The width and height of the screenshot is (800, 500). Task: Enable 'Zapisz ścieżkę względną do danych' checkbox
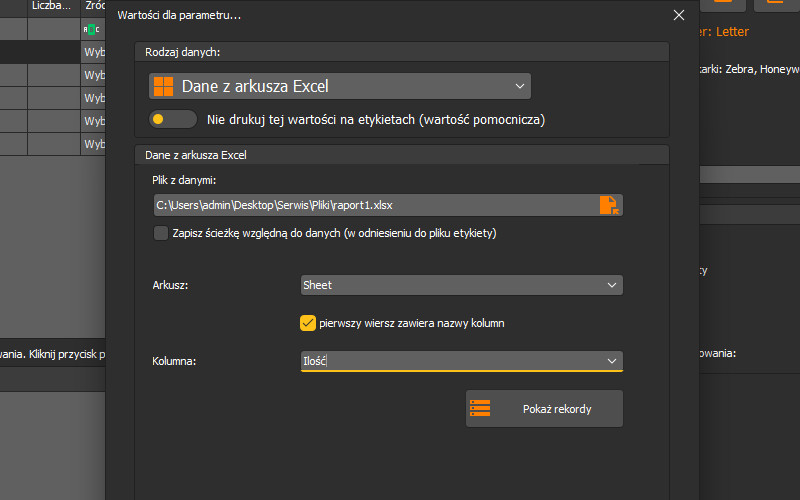pos(161,234)
